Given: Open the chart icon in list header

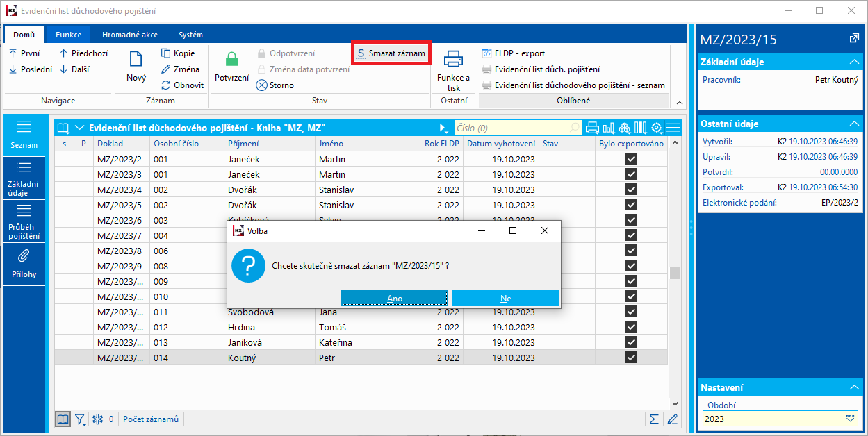Looking at the screenshot, I should click(x=609, y=128).
